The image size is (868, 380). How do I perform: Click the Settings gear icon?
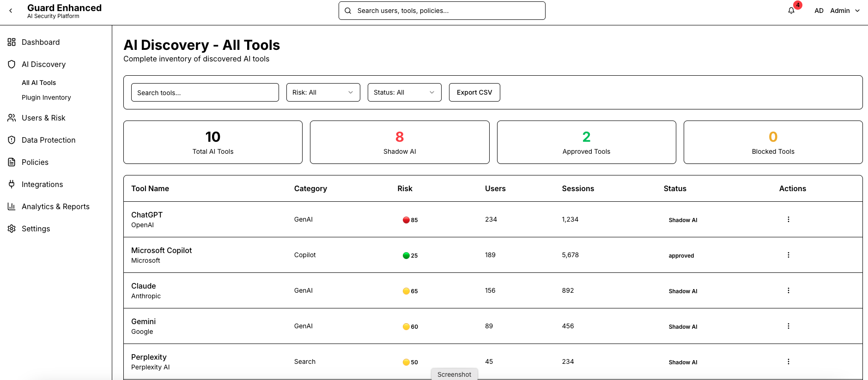[12, 229]
